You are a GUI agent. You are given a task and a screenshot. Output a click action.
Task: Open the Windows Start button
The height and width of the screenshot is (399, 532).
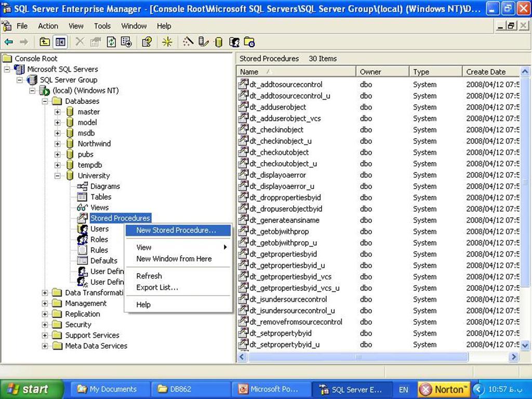pyautogui.click(x=32, y=389)
